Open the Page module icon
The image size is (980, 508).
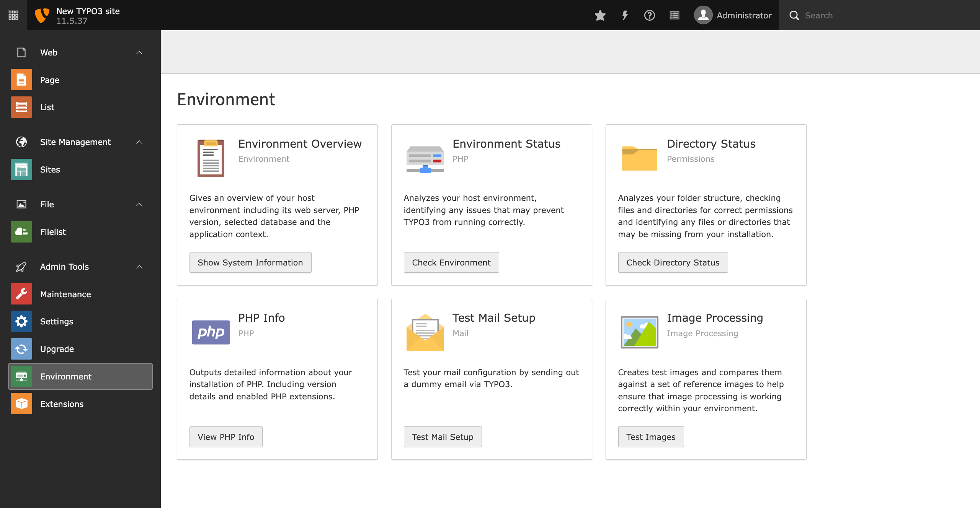coord(21,80)
